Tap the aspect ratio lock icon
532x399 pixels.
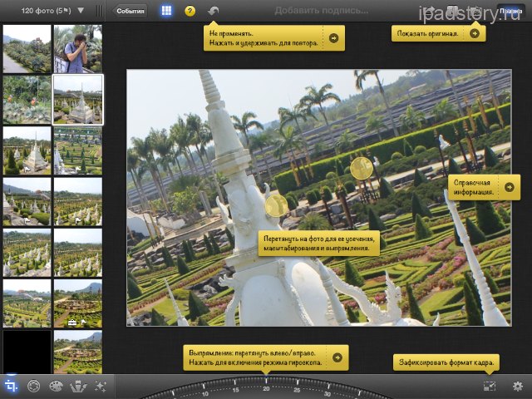tap(490, 386)
